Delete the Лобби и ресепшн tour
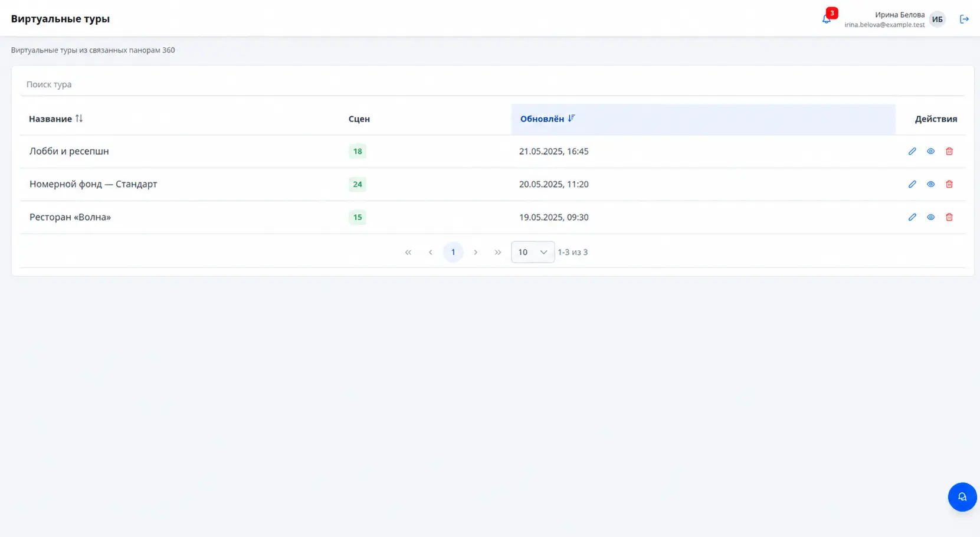Image resolution: width=980 pixels, height=537 pixels. 949,151
